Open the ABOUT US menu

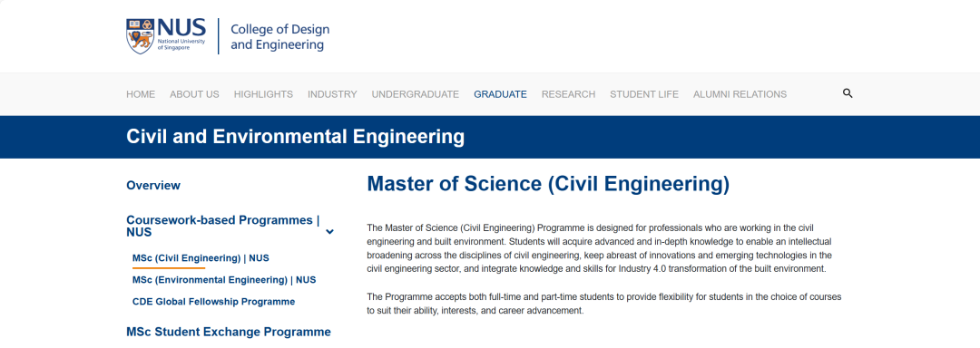click(194, 94)
